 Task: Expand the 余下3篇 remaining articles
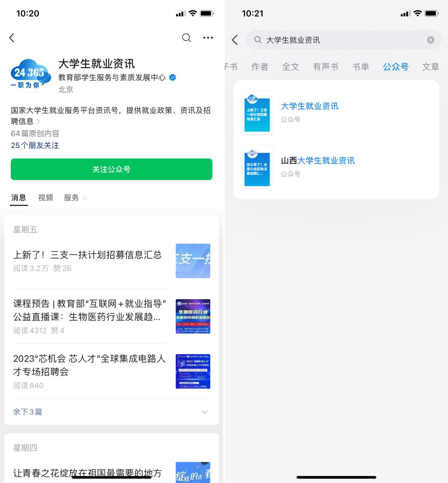(x=112, y=412)
